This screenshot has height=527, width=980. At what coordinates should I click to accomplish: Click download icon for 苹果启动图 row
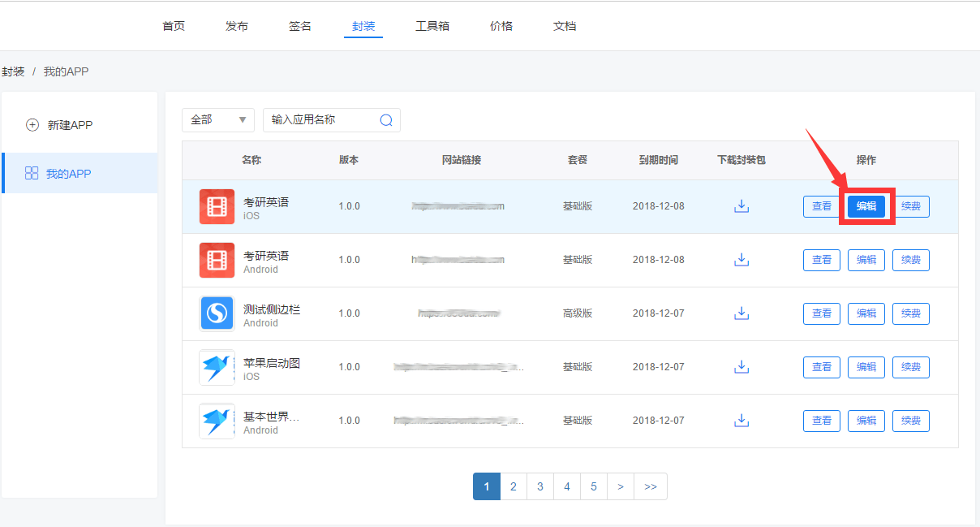[x=741, y=367]
